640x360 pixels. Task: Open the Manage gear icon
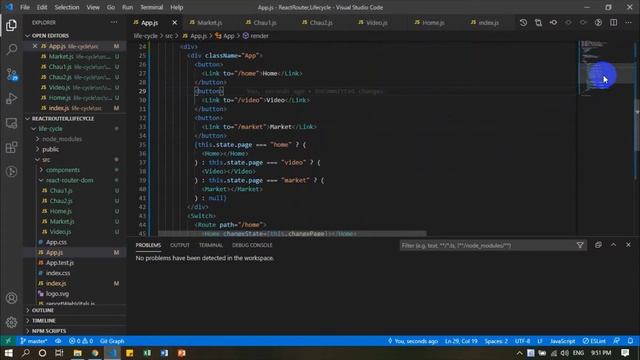click(11, 322)
